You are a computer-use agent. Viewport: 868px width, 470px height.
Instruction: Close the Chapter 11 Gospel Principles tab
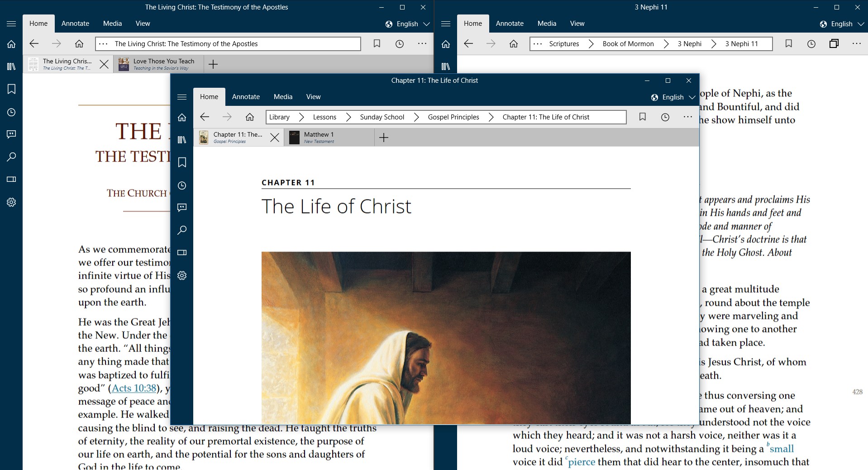click(275, 138)
